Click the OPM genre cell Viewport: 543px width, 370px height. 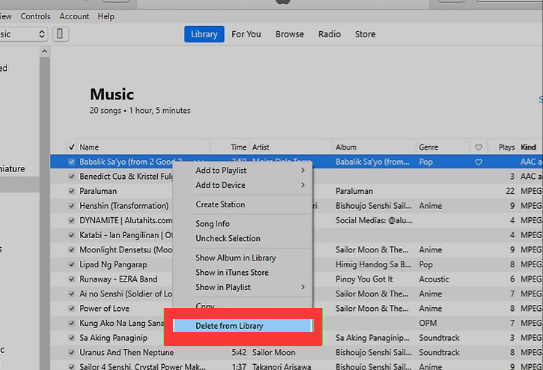tap(428, 323)
